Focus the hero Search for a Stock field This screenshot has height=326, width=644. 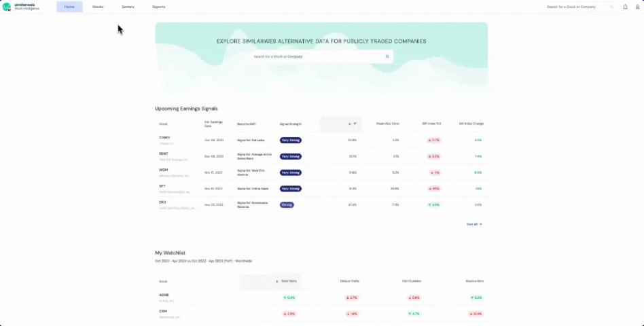321,56
